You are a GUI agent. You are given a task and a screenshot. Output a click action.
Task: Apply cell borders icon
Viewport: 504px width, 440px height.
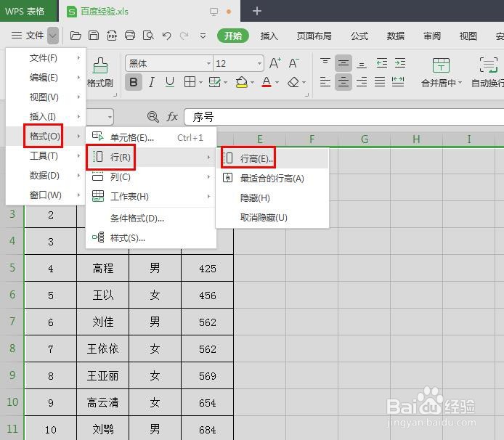click(x=190, y=82)
